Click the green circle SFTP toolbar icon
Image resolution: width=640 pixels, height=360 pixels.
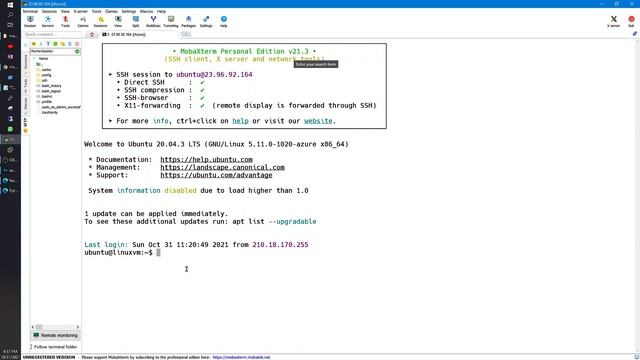[55, 44]
